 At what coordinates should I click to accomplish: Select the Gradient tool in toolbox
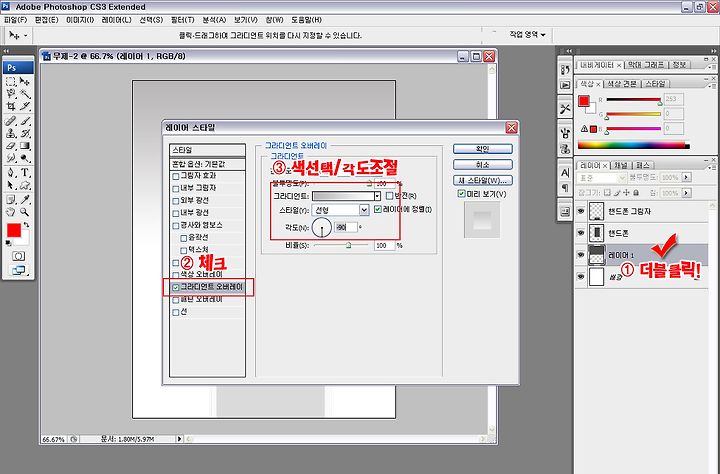(x=25, y=146)
